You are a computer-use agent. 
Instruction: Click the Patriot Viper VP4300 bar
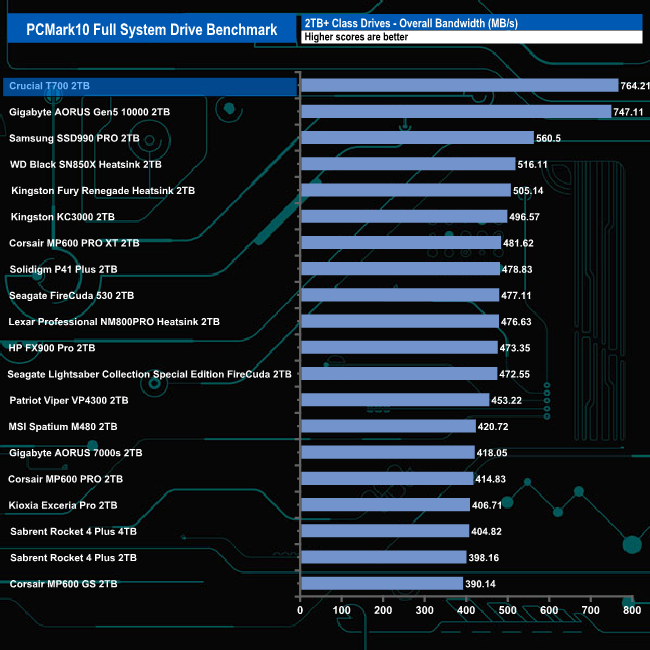(395, 400)
